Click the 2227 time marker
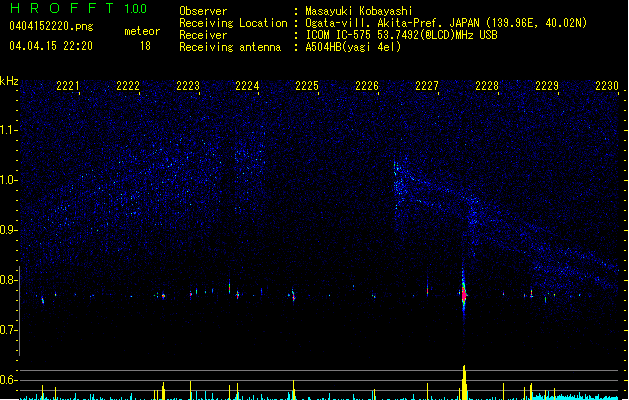The height and width of the screenshot is (400, 629). (x=427, y=86)
